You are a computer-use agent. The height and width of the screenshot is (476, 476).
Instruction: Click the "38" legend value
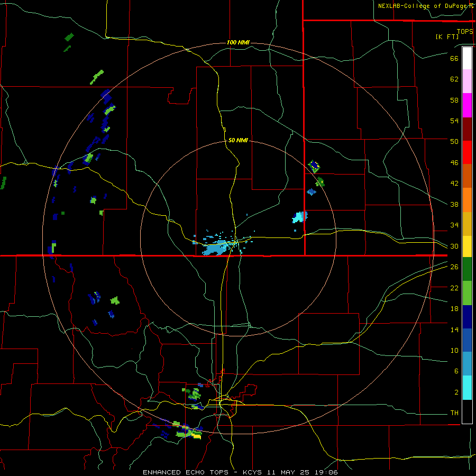454,204
